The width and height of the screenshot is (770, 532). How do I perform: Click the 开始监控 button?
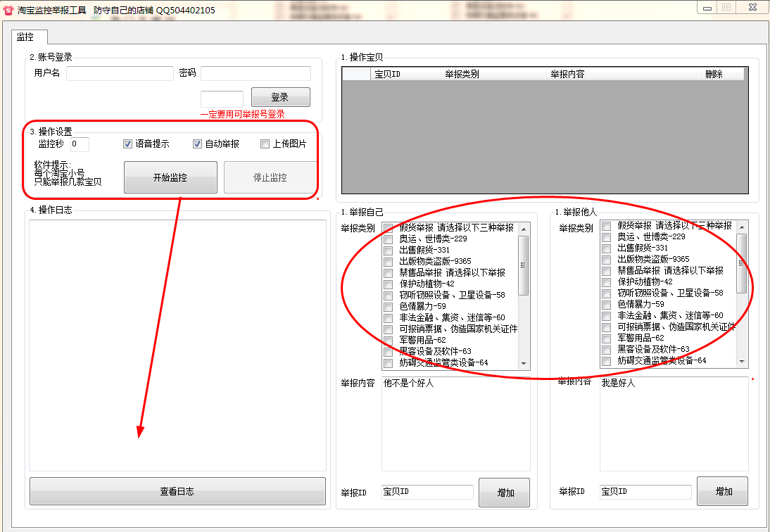pyautogui.click(x=170, y=177)
